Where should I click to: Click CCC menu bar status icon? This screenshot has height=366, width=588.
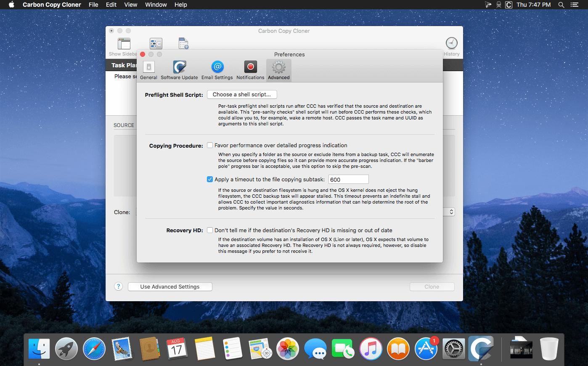(x=509, y=5)
